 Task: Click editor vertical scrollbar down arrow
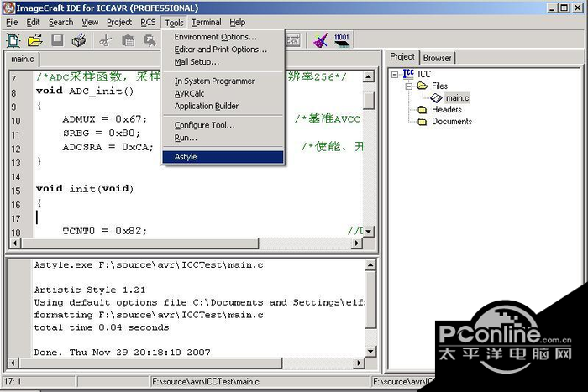point(369,231)
